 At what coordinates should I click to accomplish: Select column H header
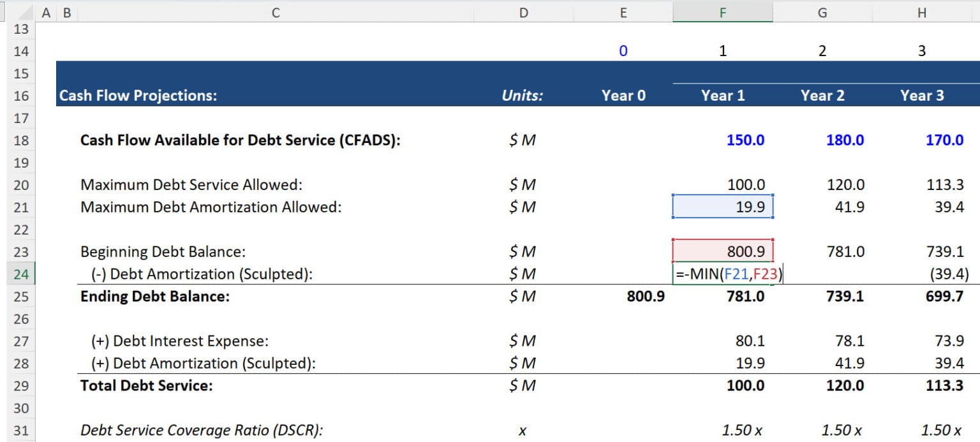pos(921,11)
